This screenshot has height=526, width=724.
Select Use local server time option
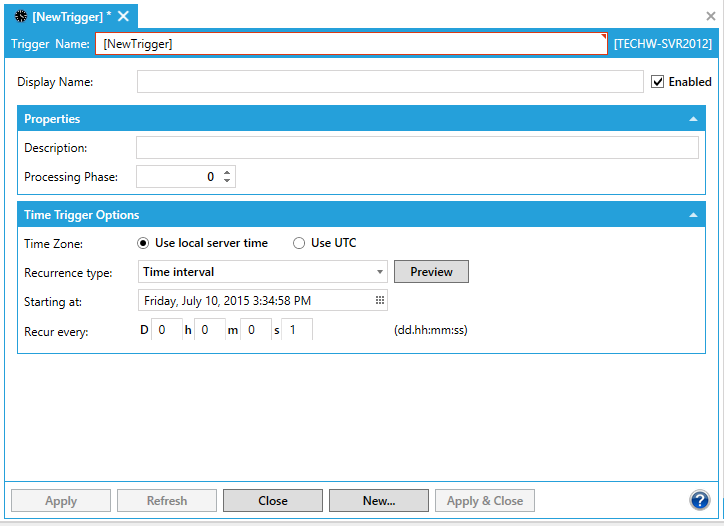point(144,243)
